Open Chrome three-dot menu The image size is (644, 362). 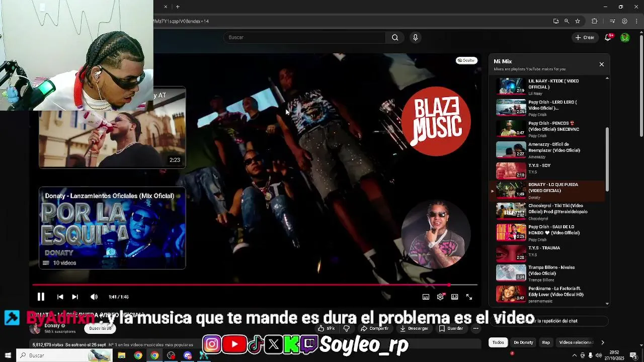click(635, 21)
